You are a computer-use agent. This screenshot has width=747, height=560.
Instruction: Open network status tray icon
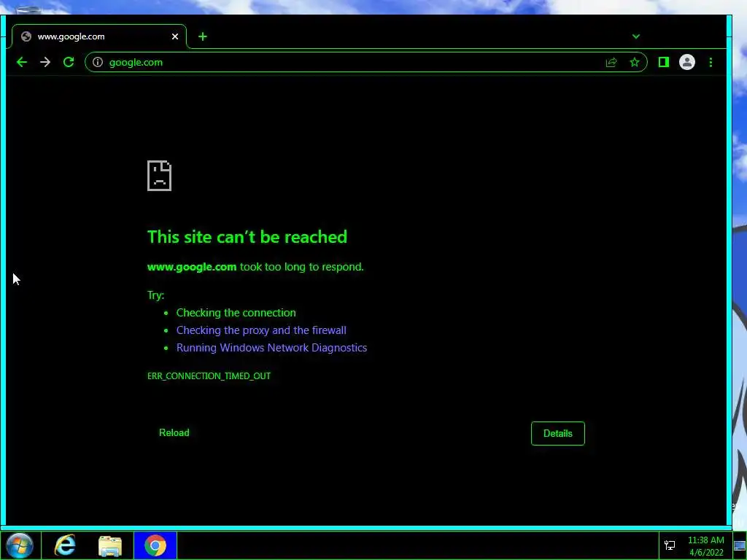point(670,545)
